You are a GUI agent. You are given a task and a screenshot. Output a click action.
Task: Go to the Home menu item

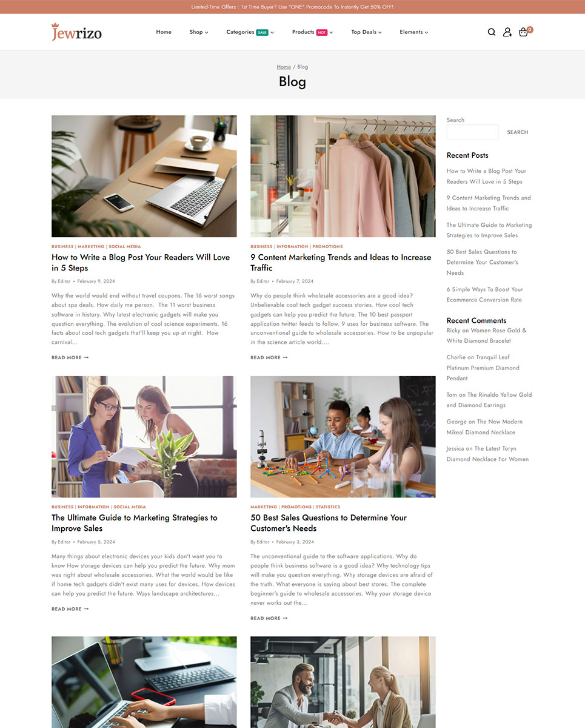(164, 32)
